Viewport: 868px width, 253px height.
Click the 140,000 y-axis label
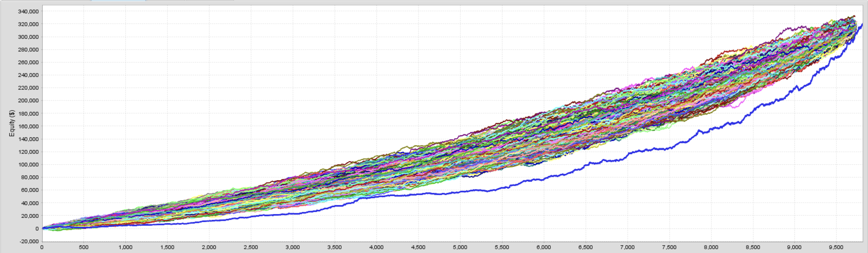28,139
